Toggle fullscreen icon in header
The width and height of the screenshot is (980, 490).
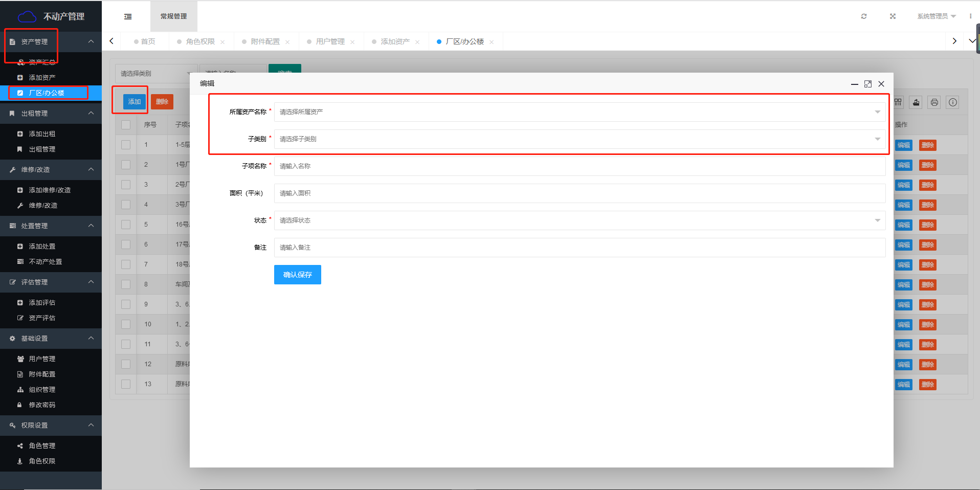pyautogui.click(x=893, y=16)
